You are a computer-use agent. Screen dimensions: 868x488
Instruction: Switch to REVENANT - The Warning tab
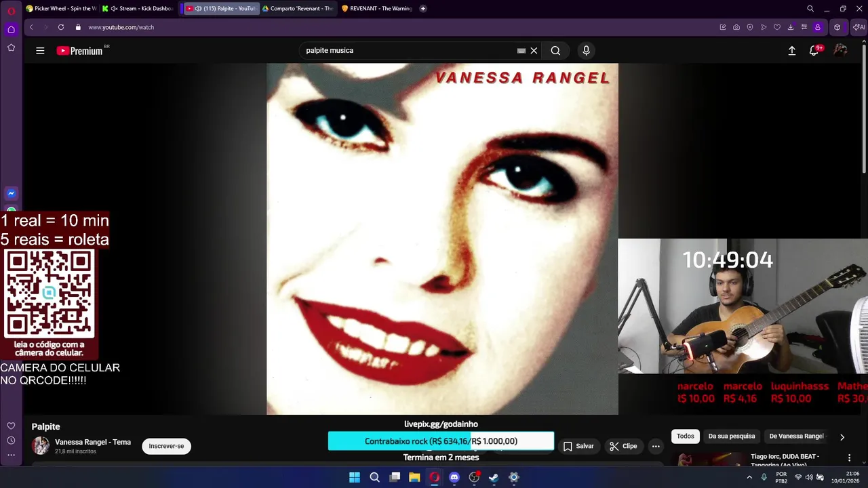[377, 9]
